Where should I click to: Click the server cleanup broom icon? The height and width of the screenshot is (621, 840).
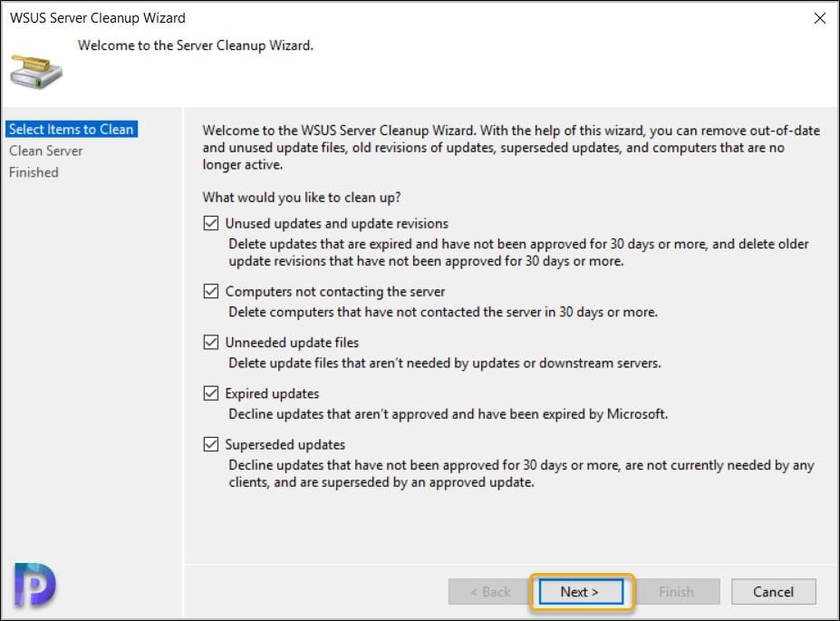tap(36, 72)
